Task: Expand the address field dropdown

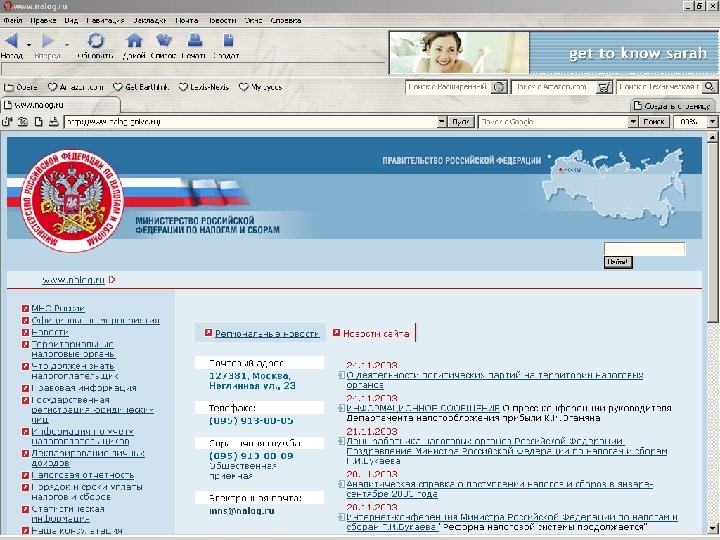Action: click(442, 122)
